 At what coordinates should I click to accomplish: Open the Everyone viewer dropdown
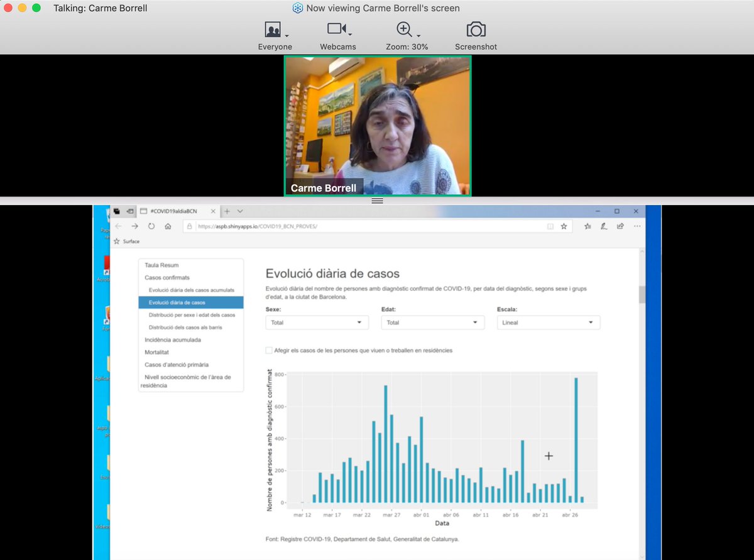coord(275,29)
